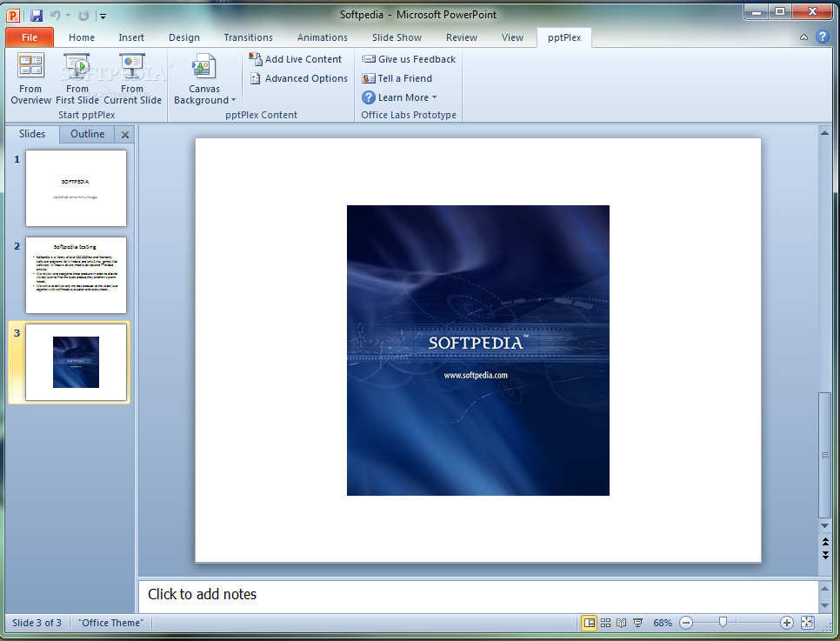Open Canvas Background dropdown

coord(204,79)
